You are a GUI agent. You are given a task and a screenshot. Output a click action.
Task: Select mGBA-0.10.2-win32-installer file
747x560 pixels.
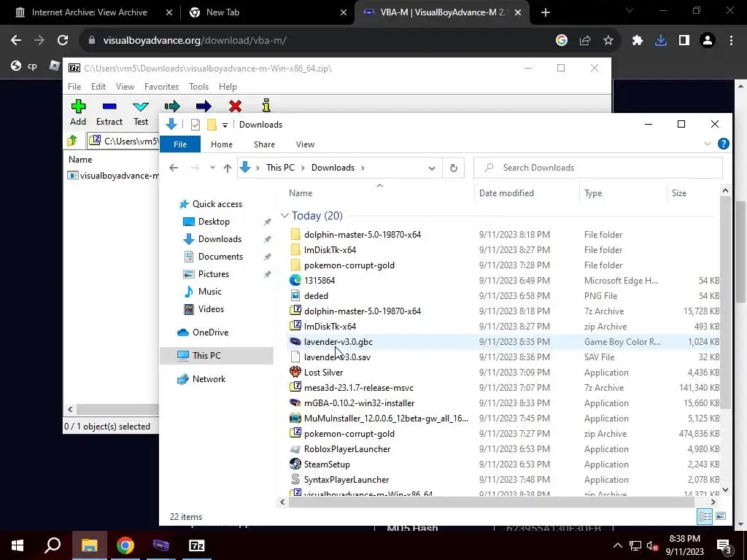359,402
